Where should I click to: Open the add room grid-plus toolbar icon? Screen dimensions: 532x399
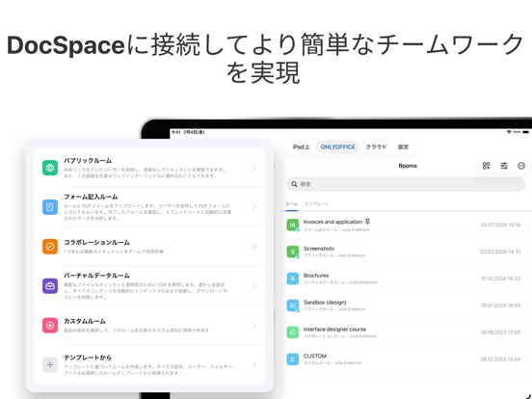(486, 166)
